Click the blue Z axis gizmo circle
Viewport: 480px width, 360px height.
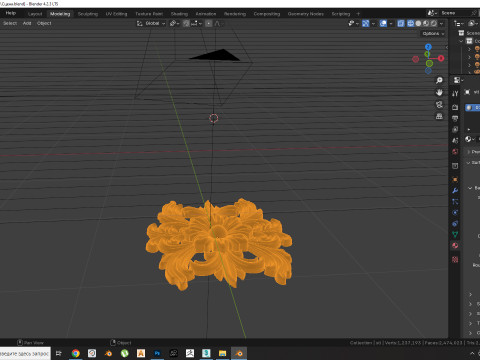pos(428,47)
